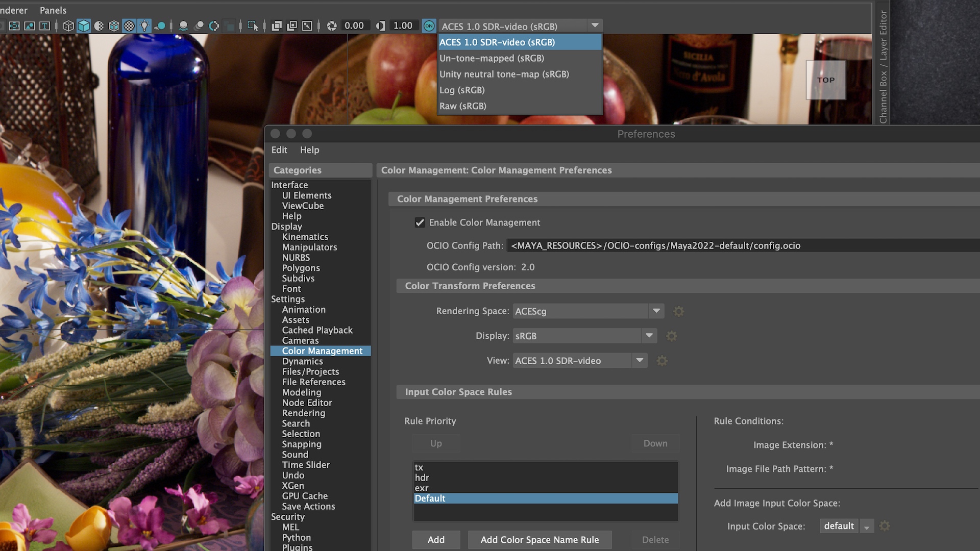The image size is (980, 551).
Task: Toggle textured checker display icon
Action: point(130,26)
